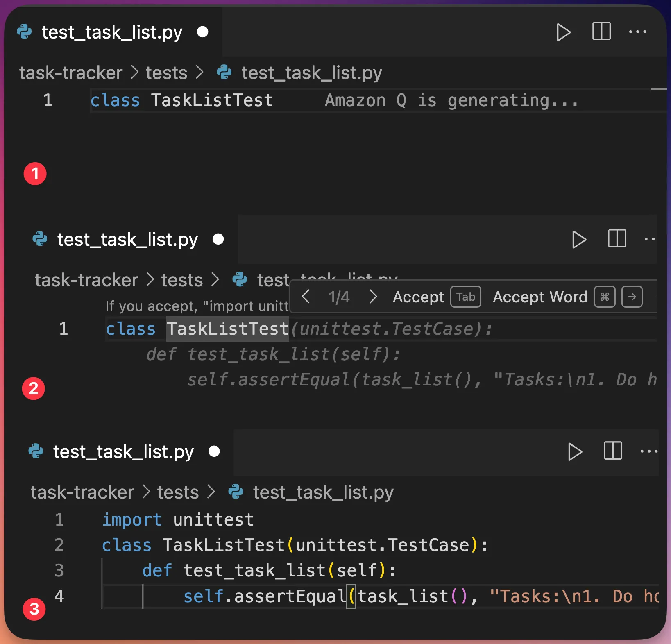The image size is (671, 644).
Task: Open task-tracker breadcrumb in the 'import unittest' editor
Action: pos(82,492)
